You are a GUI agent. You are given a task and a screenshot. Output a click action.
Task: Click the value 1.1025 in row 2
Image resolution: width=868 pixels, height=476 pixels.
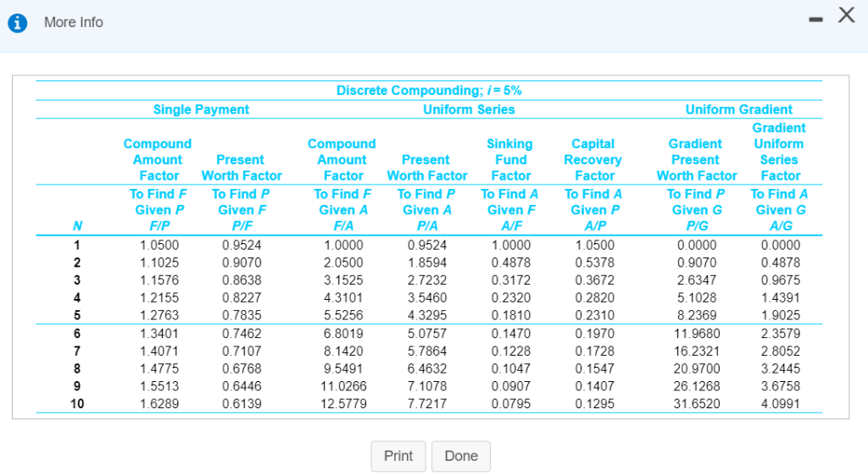click(x=159, y=263)
